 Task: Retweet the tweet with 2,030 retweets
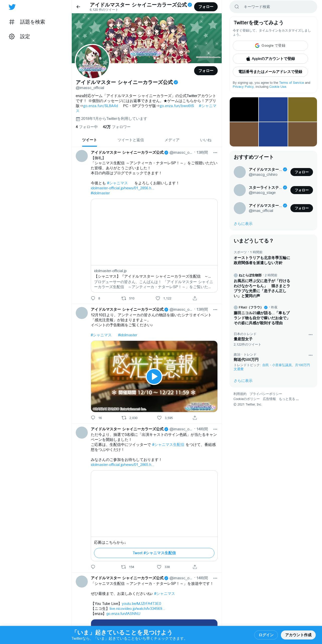coord(124,418)
